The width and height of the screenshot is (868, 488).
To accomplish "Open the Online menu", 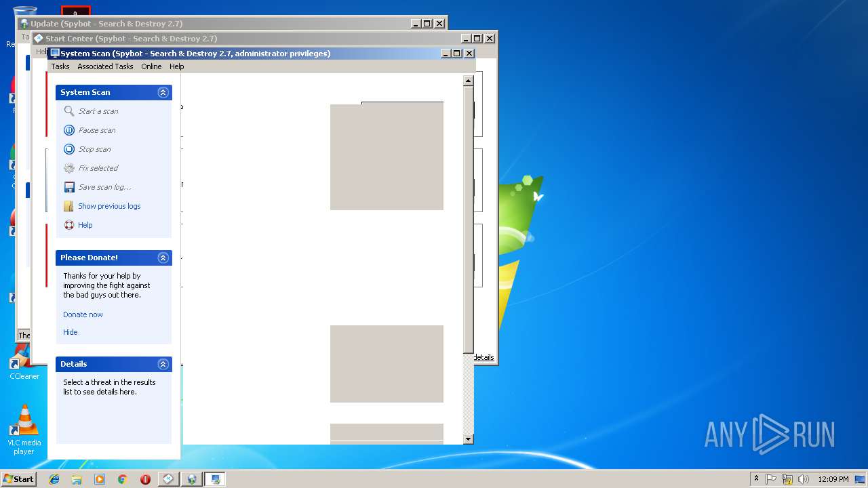I will (x=151, y=66).
